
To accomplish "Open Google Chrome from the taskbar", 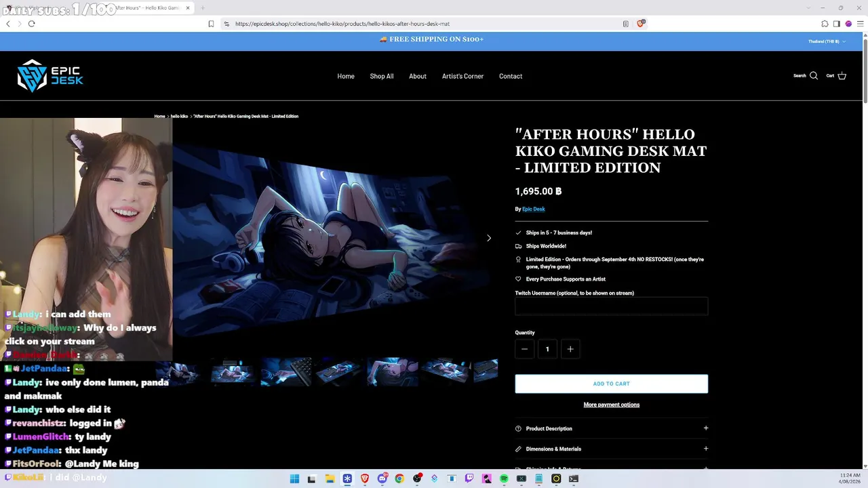I will pos(399,479).
